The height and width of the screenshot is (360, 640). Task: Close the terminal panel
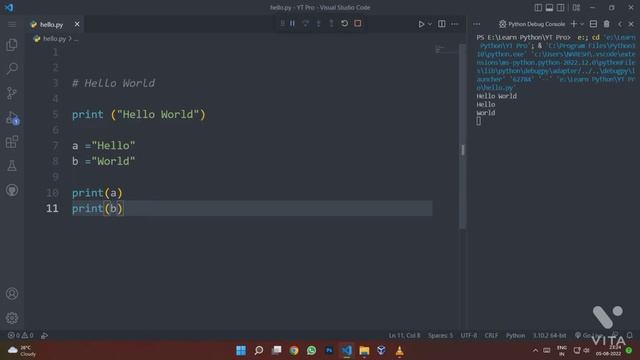[631, 24]
